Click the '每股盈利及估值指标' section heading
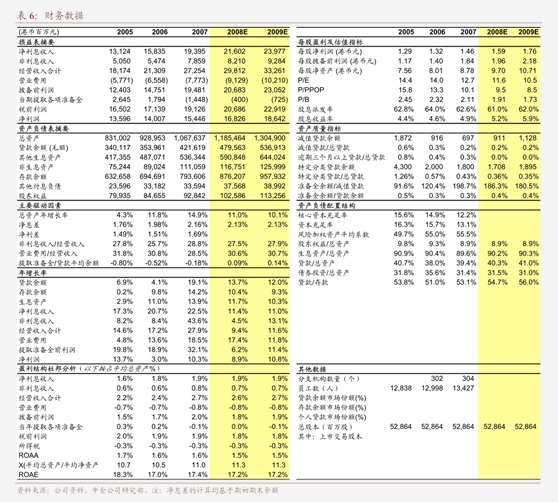The height and width of the screenshot is (502, 558). point(330,42)
